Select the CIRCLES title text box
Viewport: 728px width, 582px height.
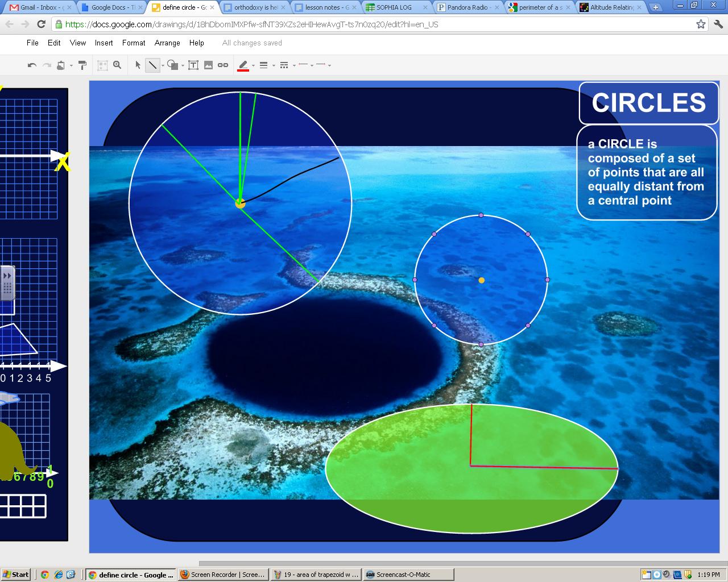(x=649, y=103)
